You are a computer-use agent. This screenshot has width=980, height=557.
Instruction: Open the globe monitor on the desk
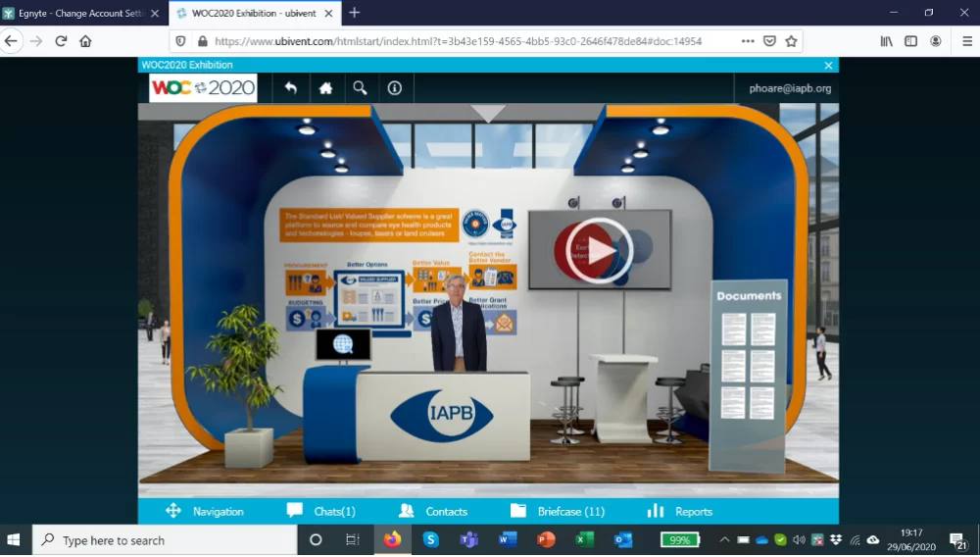[x=343, y=344]
